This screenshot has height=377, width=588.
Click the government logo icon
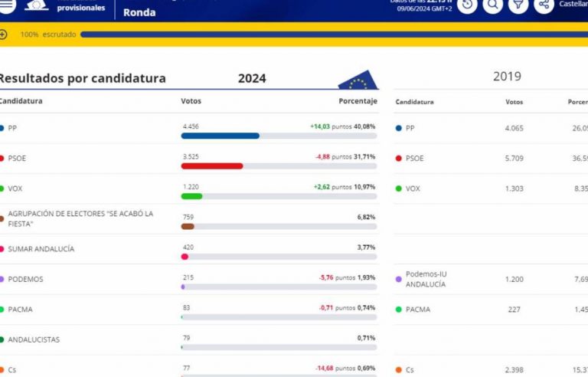point(37,5)
